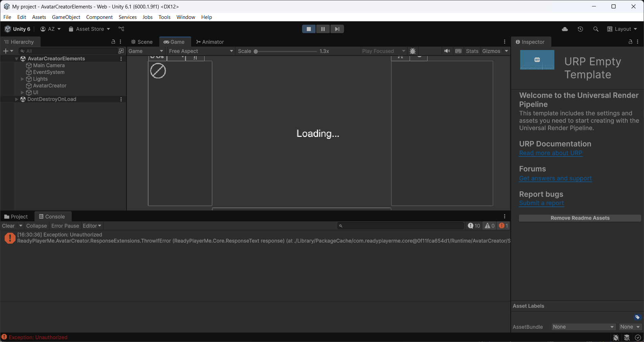Mute audio in the Game view

click(x=447, y=51)
